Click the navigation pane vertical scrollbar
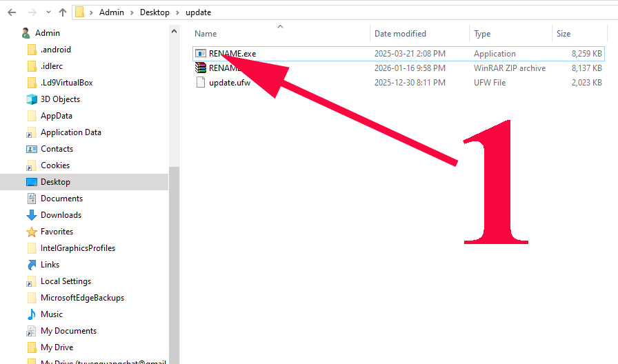Image resolution: width=618 pixels, height=364 pixels. (174, 262)
